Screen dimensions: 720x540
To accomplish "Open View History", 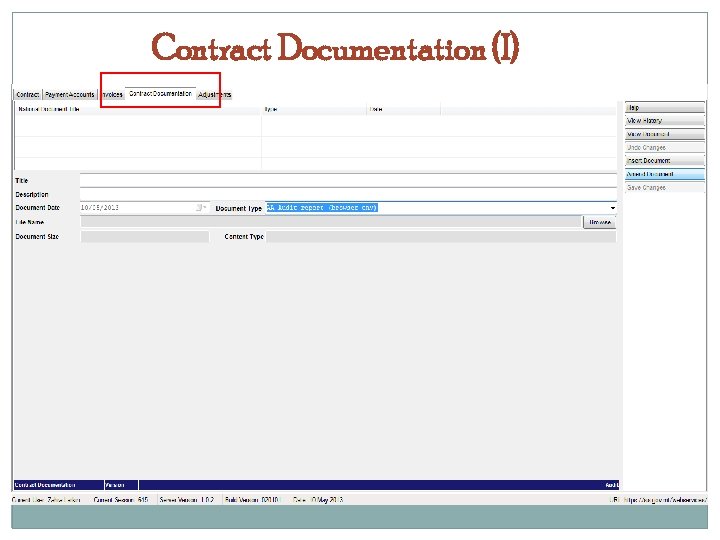I will [664, 121].
